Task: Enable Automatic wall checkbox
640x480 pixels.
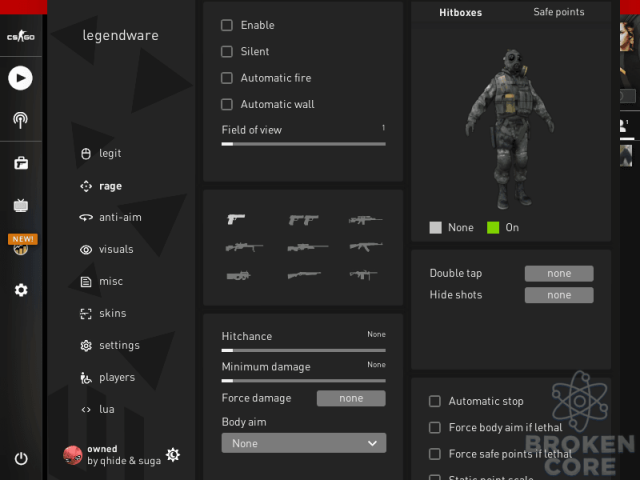Action: click(x=227, y=104)
